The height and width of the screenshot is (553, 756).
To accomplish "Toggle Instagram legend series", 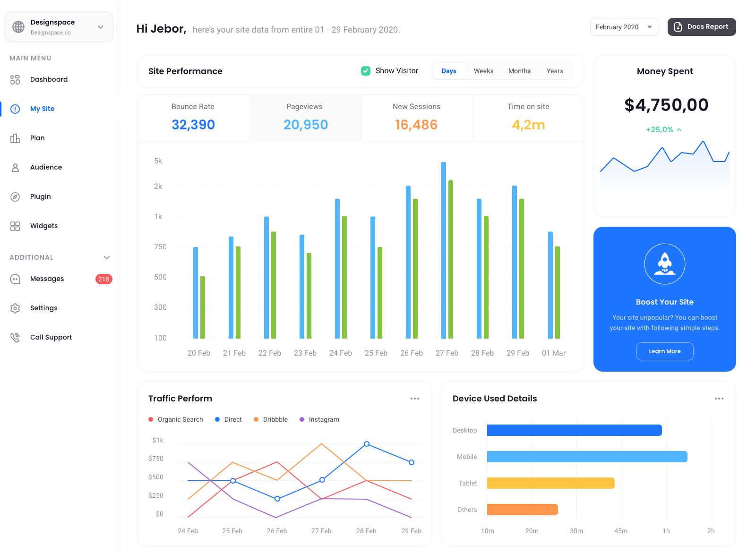I will pyautogui.click(x=319, y=419).
